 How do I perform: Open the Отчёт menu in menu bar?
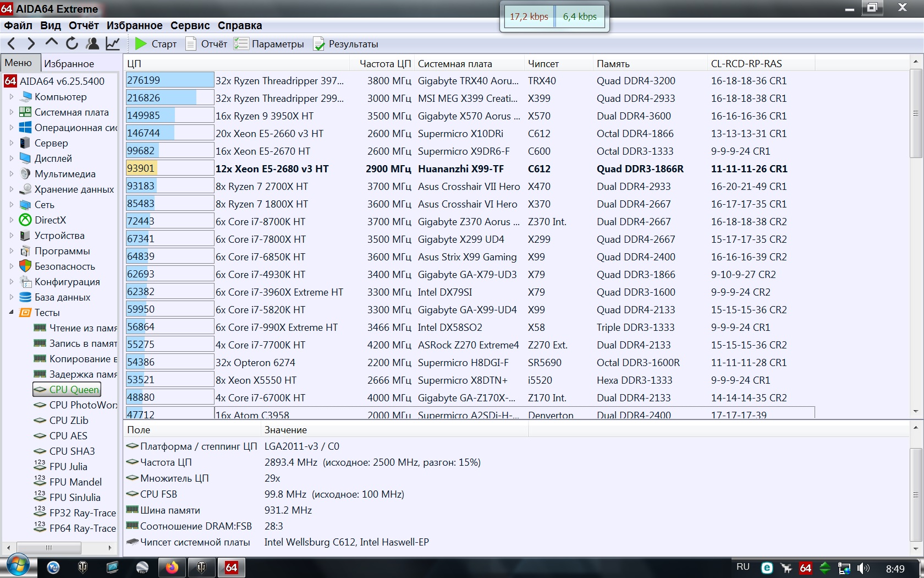coord(84,25)
